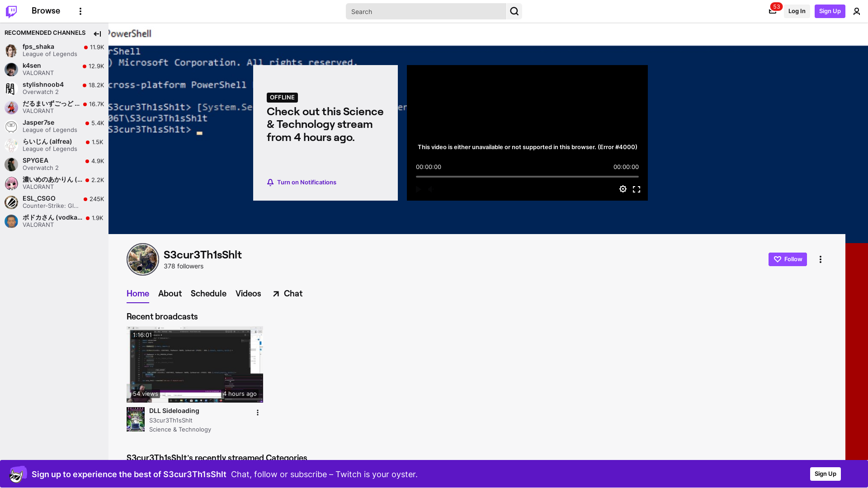This screenshot has width=868, height=488.
Task: Open ESL_CSGO channel in sidebar
Action: 54,202
